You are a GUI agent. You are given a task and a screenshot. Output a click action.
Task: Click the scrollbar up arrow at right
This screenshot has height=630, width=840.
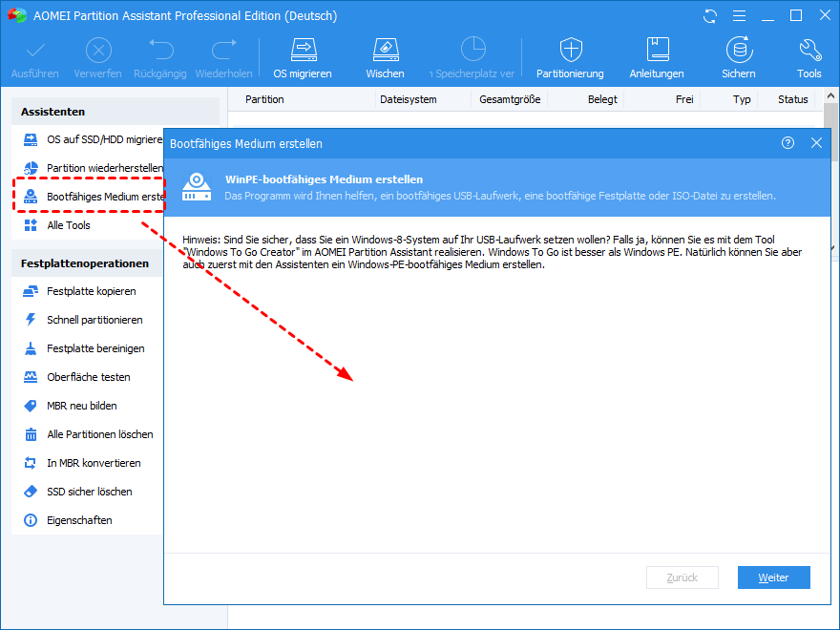[x=830, y=96]
